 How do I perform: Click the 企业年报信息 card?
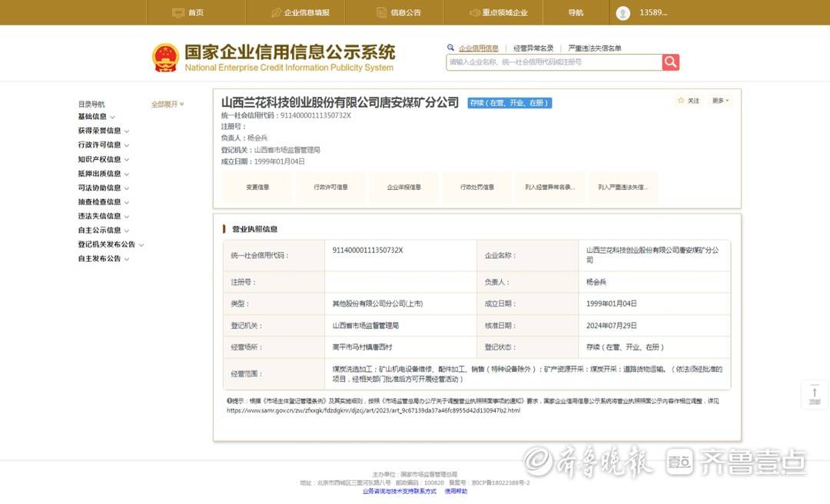click(x=404, y=187)
